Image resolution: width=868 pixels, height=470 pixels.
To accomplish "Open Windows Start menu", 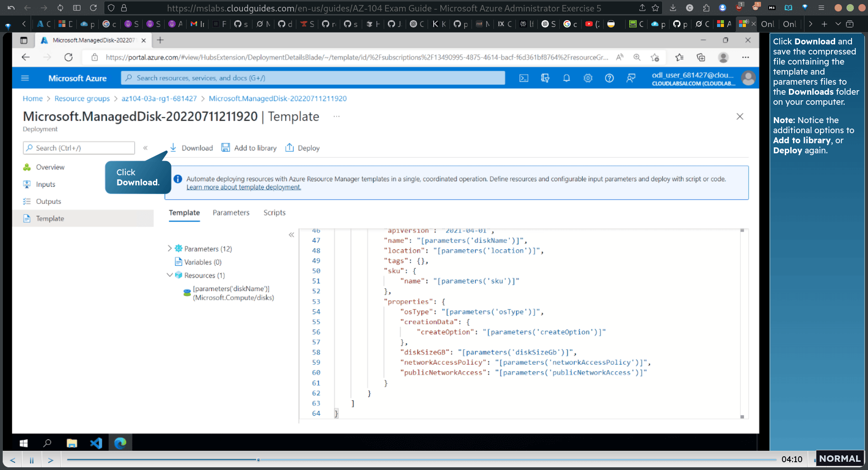I will [x=24, y=443].
